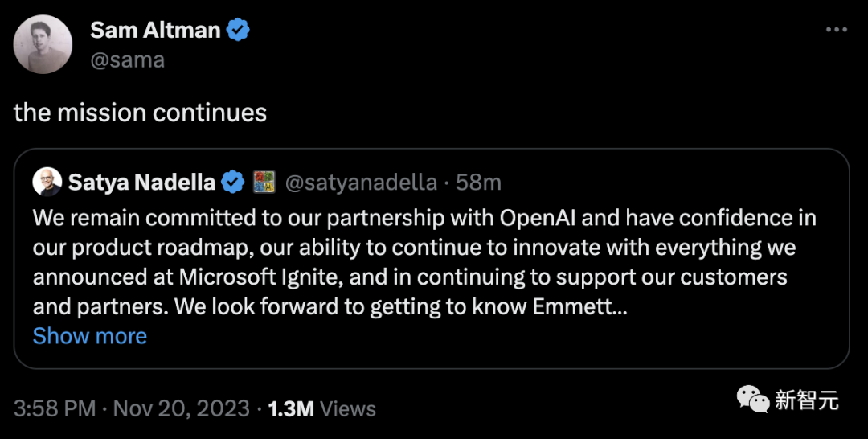Screen dimensions: 868x439
Task: Open Sam Altman's profile name link
Action: point(155,31)
